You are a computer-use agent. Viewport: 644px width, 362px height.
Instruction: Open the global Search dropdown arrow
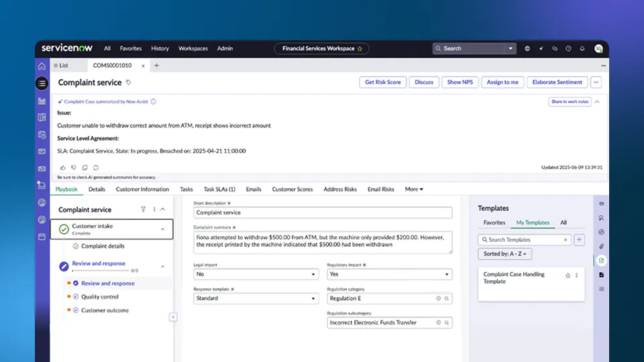[x=511, y=48]
